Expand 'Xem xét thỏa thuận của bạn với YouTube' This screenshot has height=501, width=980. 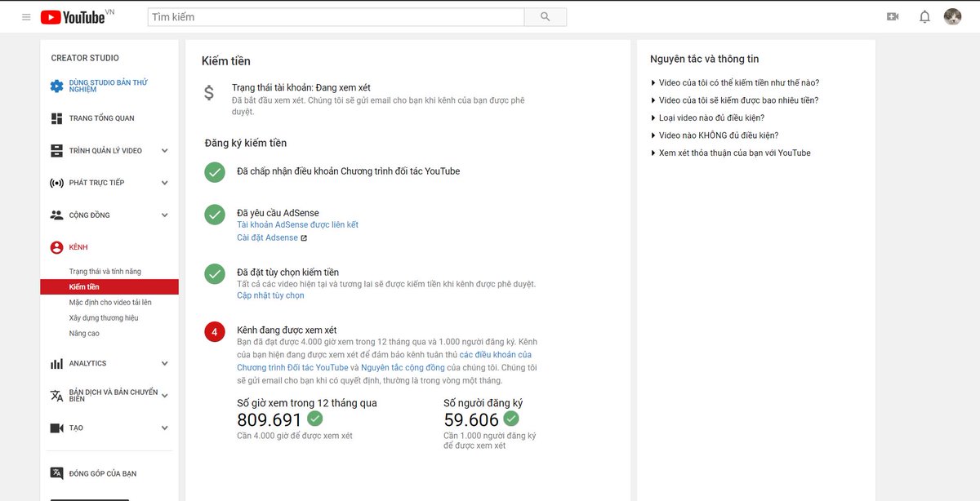(731, 153)
